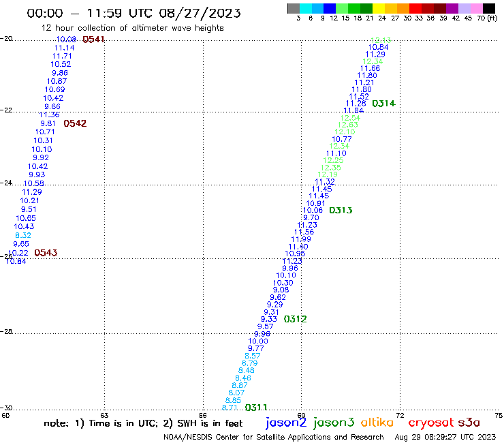
Task: Click the light-blue value 8.57
Action: (x=253, y=356)
